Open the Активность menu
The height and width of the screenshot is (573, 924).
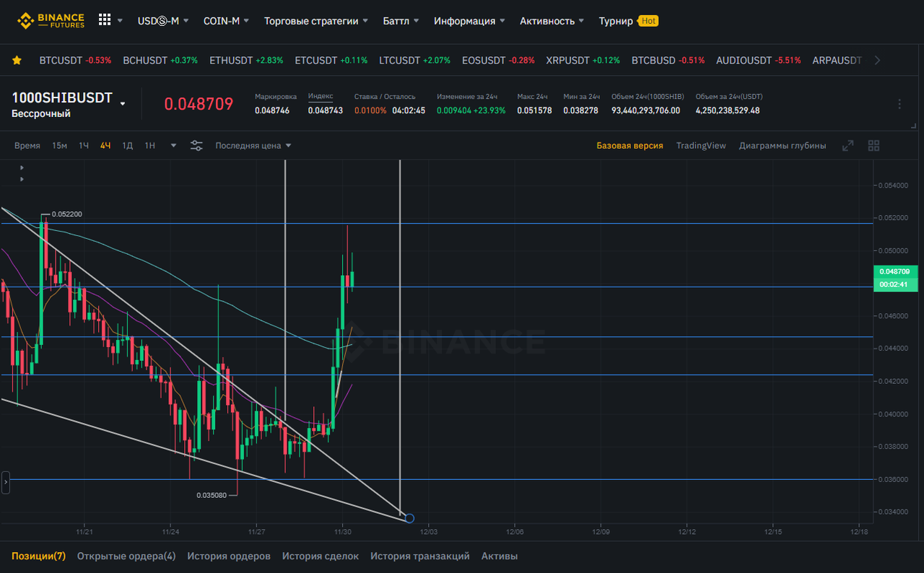click(552, 21)
